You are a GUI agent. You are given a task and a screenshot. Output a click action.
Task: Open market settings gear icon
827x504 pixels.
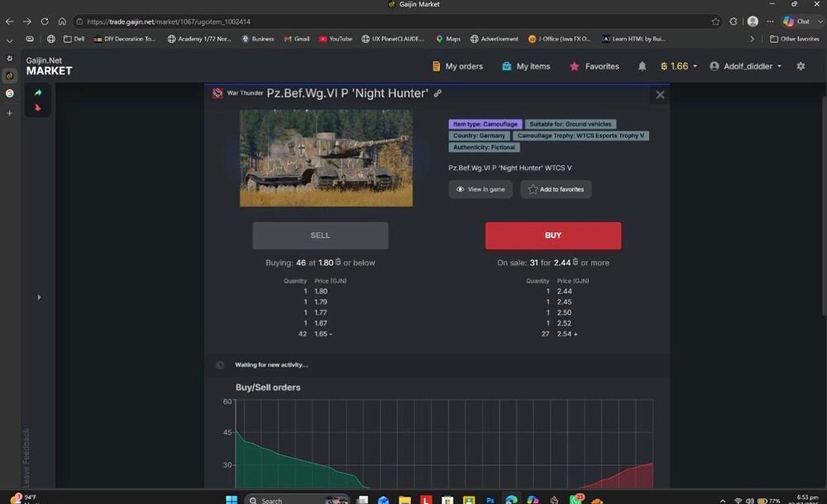(801, 66)
